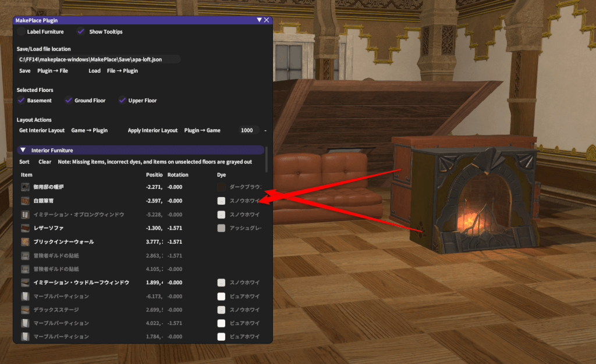596x364 pixels.
Task: Click icon of 冒険者ギルドの貼紙 at position 2.863
Action: click(x=25, y=255)
